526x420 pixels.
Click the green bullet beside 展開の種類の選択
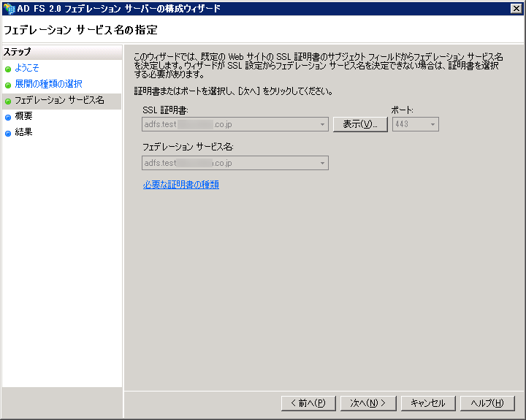tap(8, 85)
